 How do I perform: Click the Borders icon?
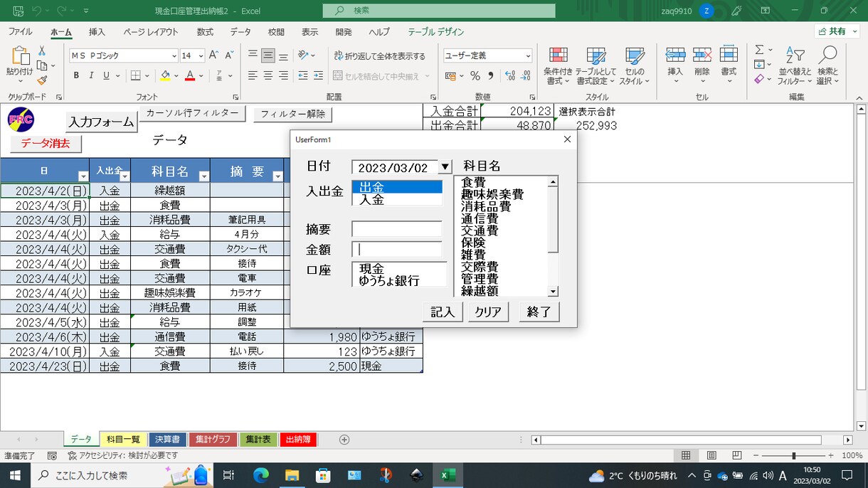pyautogui.click(x=135, y=75)
